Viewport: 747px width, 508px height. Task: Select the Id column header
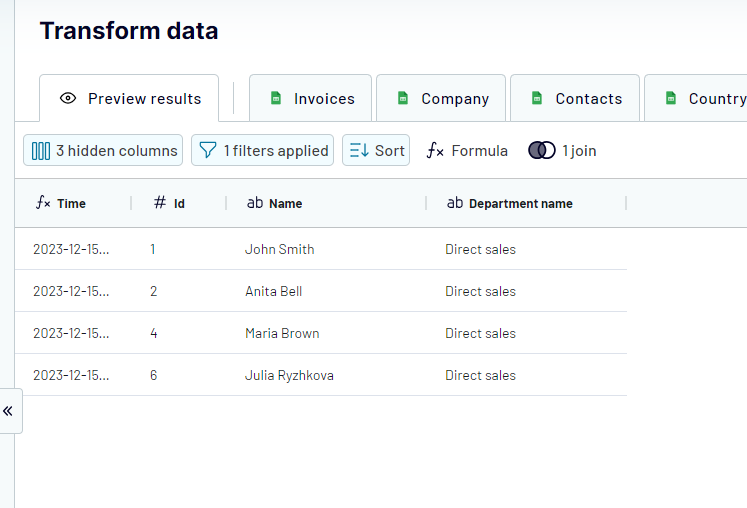[178, 203]
